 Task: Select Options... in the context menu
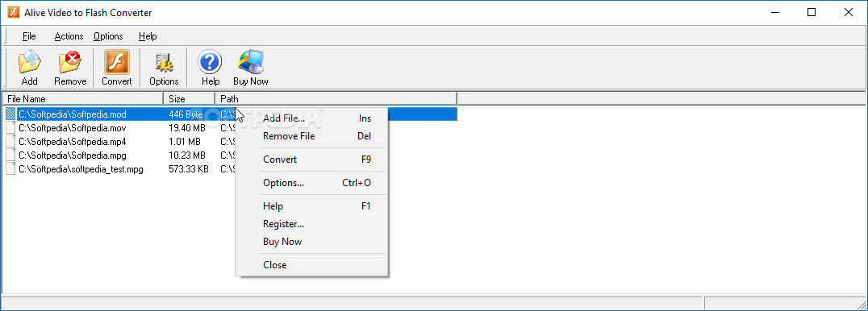click(x=311, y=183)
